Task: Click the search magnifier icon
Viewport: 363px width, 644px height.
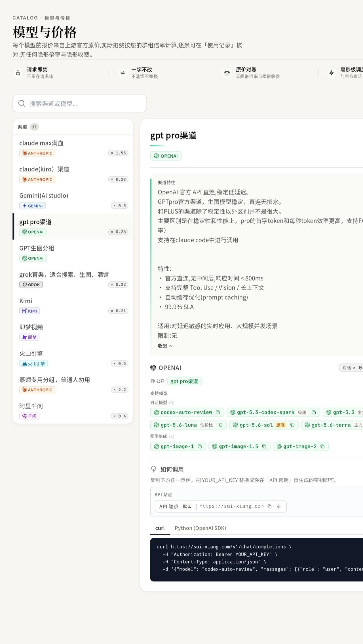Action: click(x=22, y=103)
